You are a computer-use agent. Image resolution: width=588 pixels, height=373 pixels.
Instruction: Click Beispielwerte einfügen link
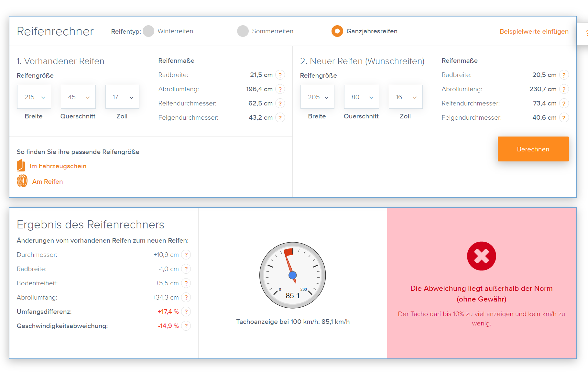(534, 31)
